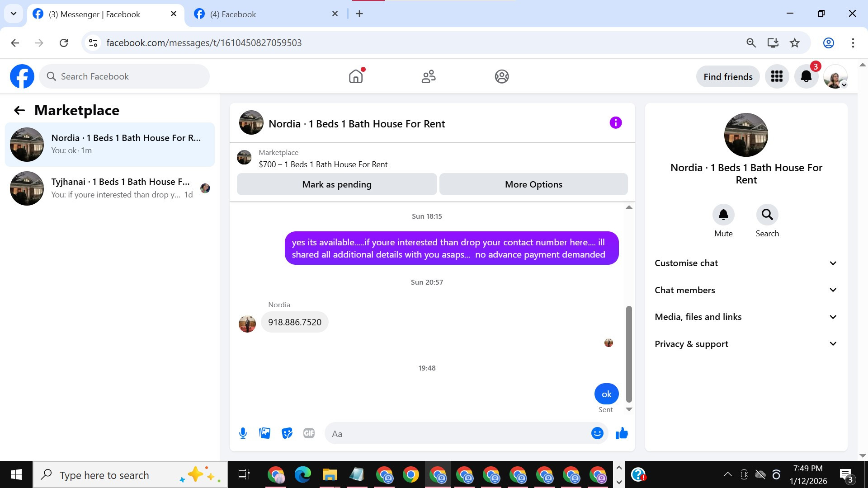868x488 pixels.
Task: Send a thumbs-up like
Action: tap(622, 433)
